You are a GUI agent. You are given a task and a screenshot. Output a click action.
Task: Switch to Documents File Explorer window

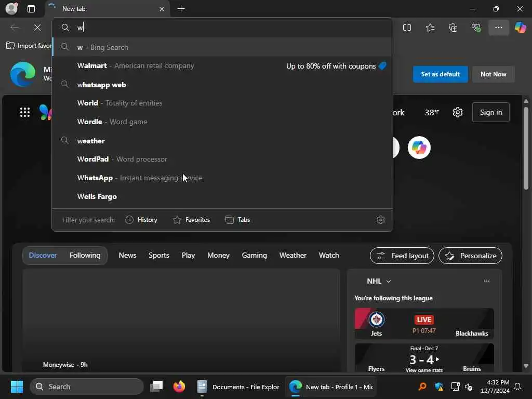238,387
